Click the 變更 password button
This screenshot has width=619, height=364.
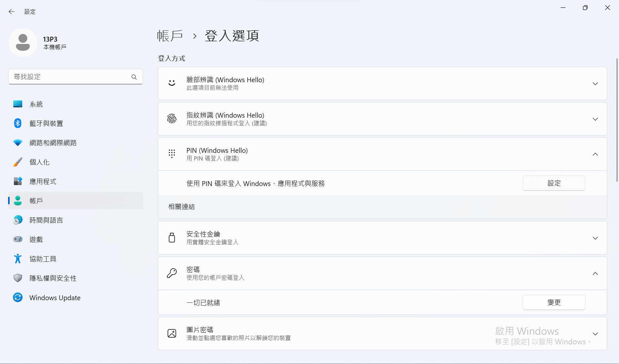pos(554,302)
